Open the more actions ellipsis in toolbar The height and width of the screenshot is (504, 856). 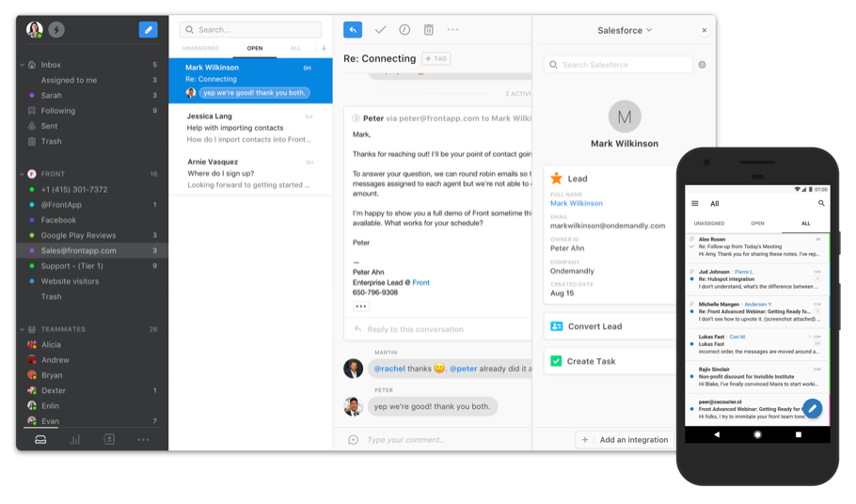click(x=452, y=29)
